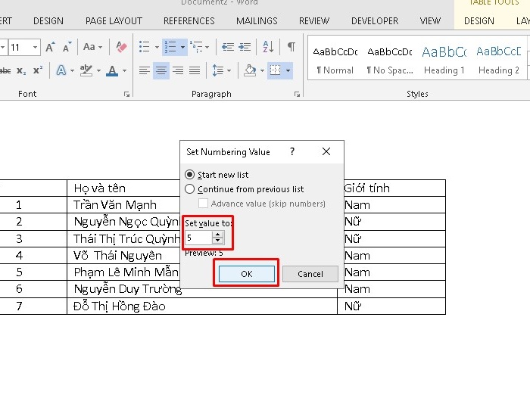Click the Text Effects glowing A icon
This screenshot has width=530, height=420.
tap(61, 70)
